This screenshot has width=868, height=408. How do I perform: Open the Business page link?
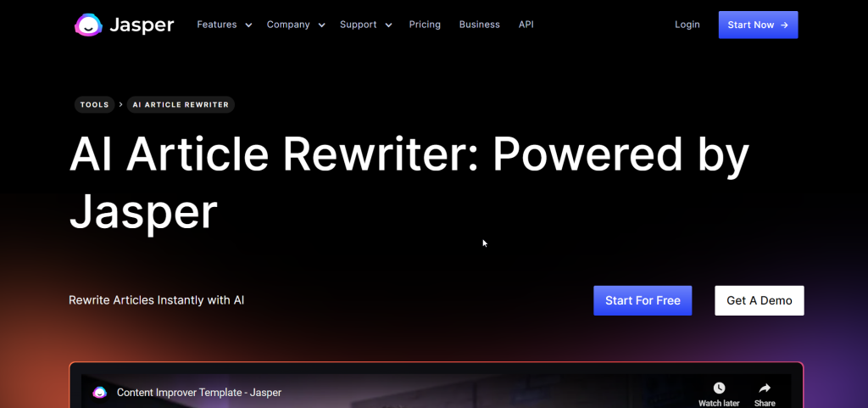tap(480, 25)
